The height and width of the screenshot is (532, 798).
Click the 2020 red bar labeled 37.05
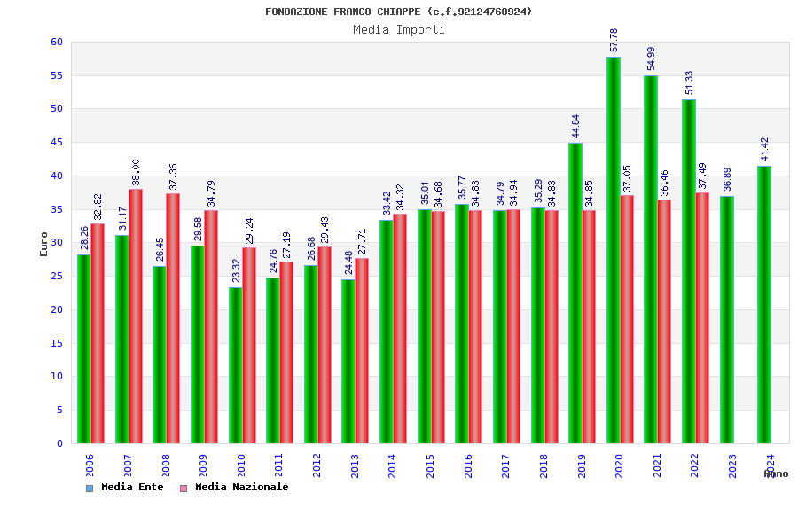click(627, 319)
